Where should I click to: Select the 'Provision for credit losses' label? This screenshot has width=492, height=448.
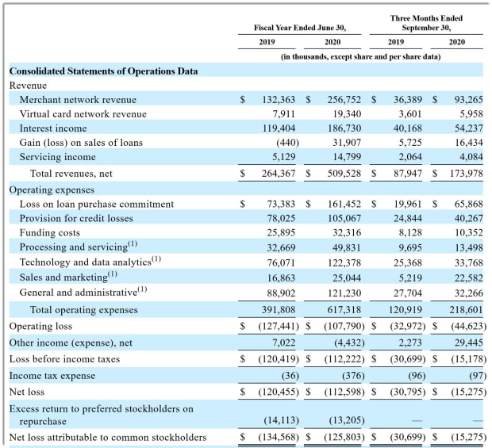(76, 218)
